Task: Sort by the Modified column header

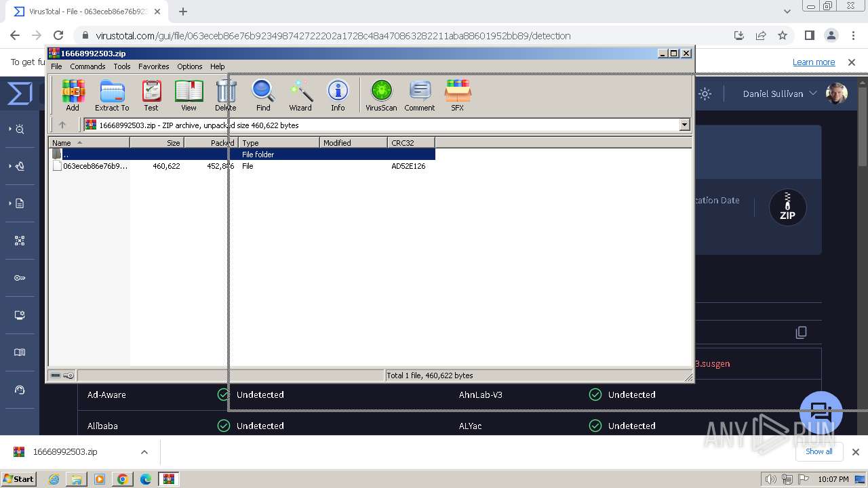Action: click(x=353, y=142)
